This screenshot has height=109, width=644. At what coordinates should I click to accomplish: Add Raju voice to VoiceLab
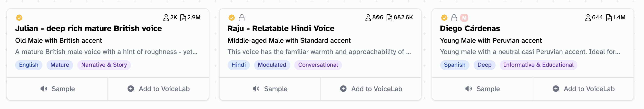371,89
